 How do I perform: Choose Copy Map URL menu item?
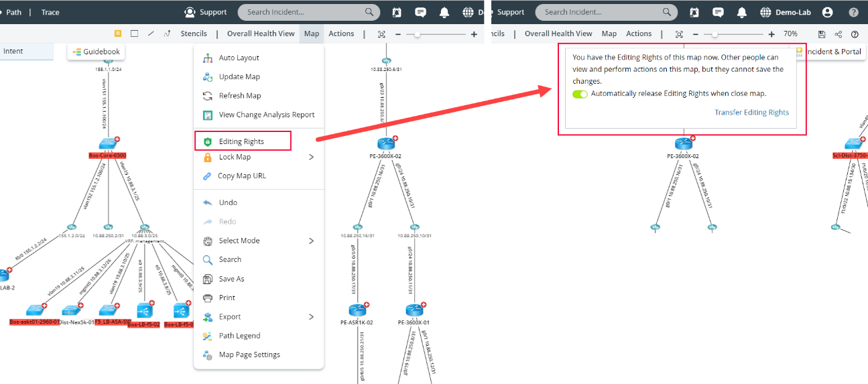(x=241, y=176)
